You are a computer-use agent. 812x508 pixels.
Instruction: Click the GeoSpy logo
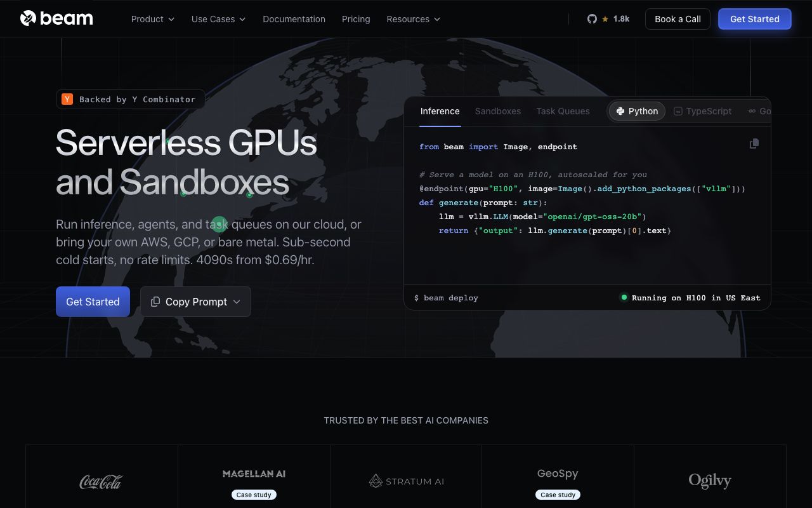(x=558, y=474)
